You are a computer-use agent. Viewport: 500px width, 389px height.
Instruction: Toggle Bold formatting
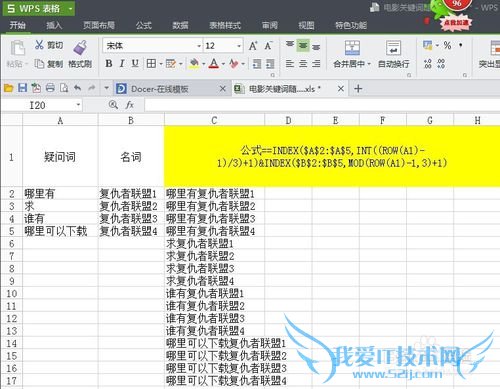[x=109, y=63]
